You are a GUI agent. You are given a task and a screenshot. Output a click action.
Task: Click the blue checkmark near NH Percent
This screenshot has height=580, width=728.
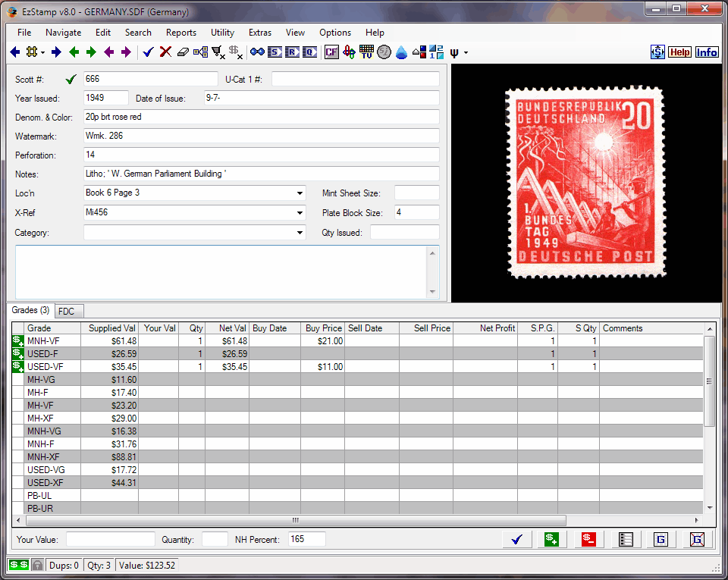point(516,539)
